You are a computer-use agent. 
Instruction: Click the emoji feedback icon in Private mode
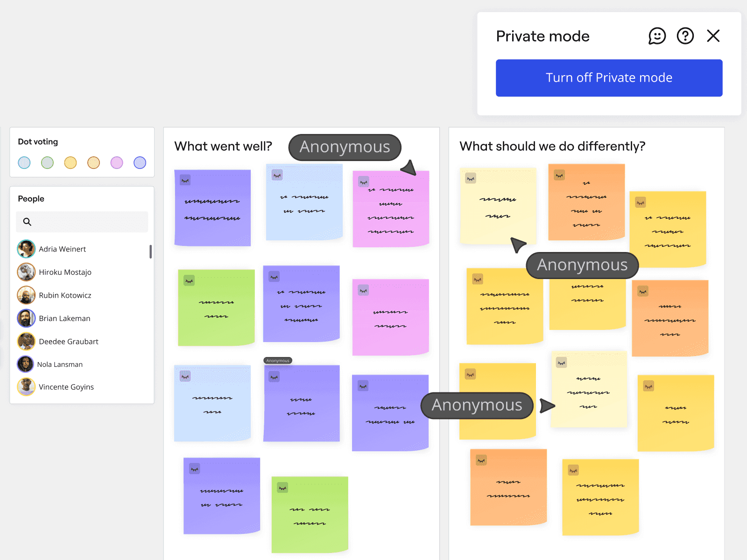[x=657, y=36]
